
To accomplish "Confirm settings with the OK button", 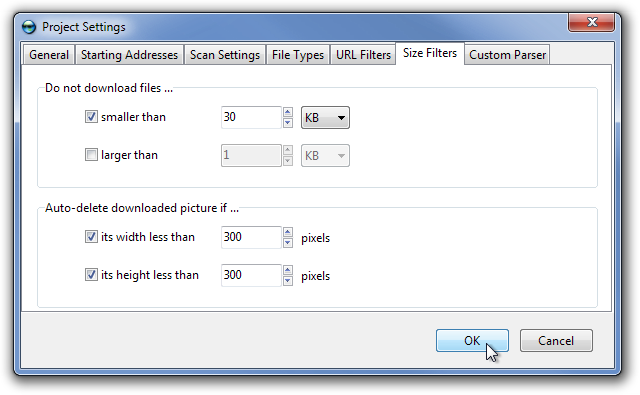I will [x=472, y=340].
